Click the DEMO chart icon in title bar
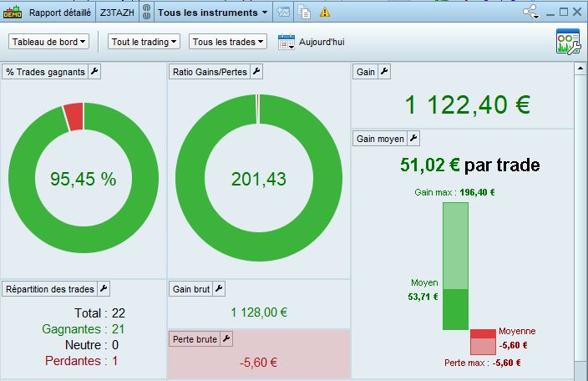Screen dimensions: 588x381 [x=13, y=13]
